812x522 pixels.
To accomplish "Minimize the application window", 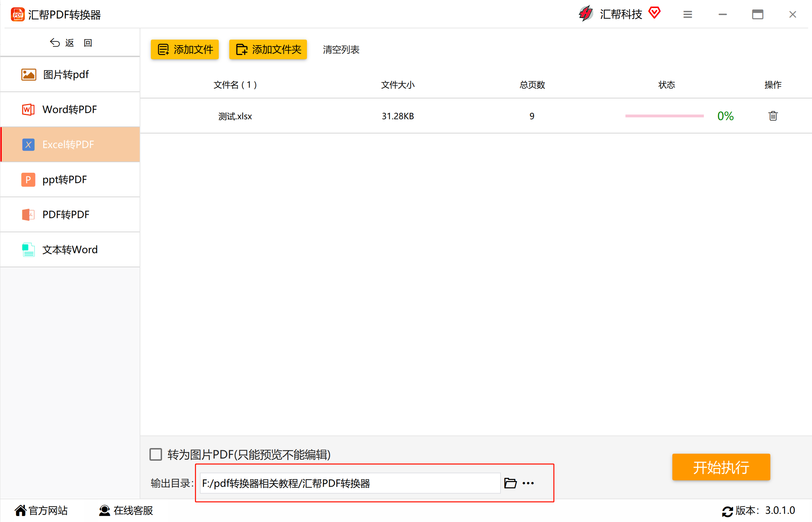I will click(x=723, y=14).
